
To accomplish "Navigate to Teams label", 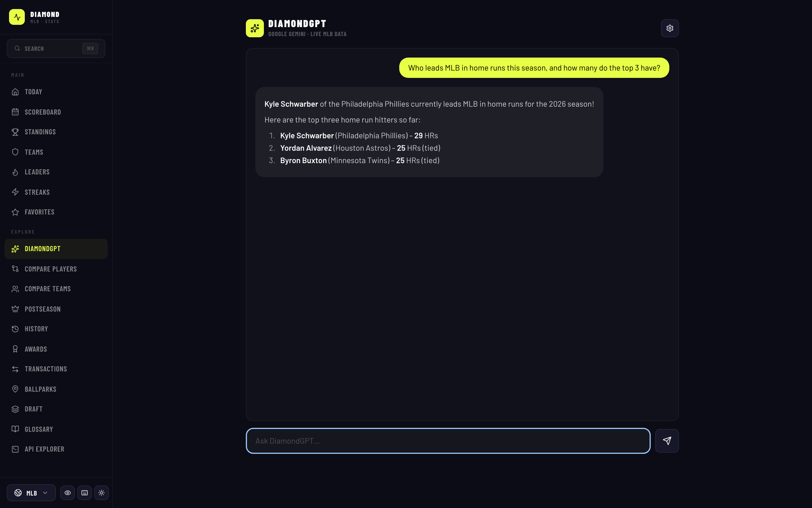I will coord(34,152).
